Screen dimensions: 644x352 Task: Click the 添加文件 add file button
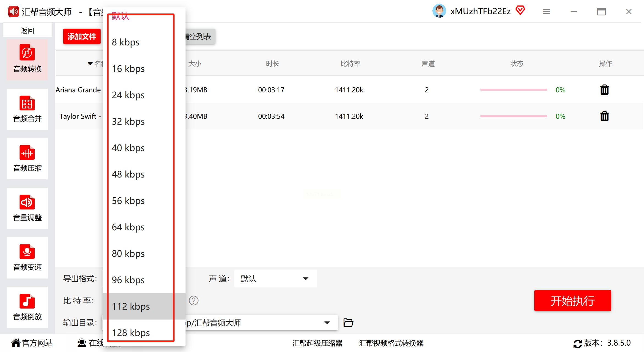pos(82,36)
